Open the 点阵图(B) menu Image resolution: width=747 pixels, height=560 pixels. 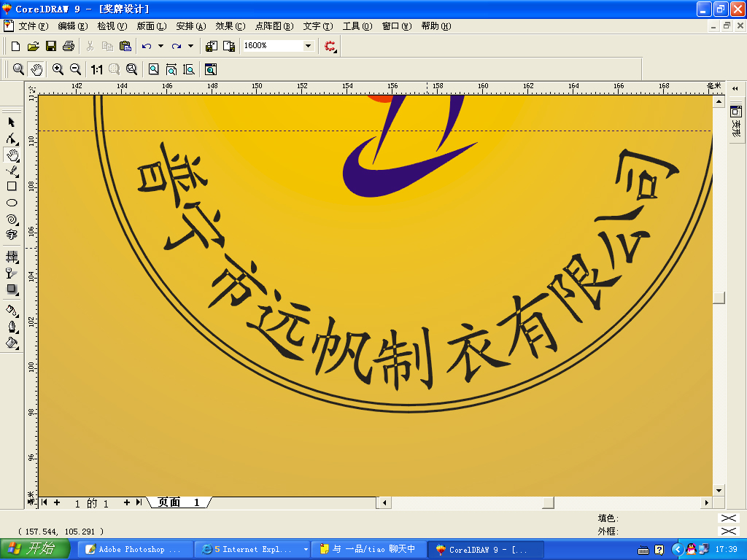coord(274,26)
